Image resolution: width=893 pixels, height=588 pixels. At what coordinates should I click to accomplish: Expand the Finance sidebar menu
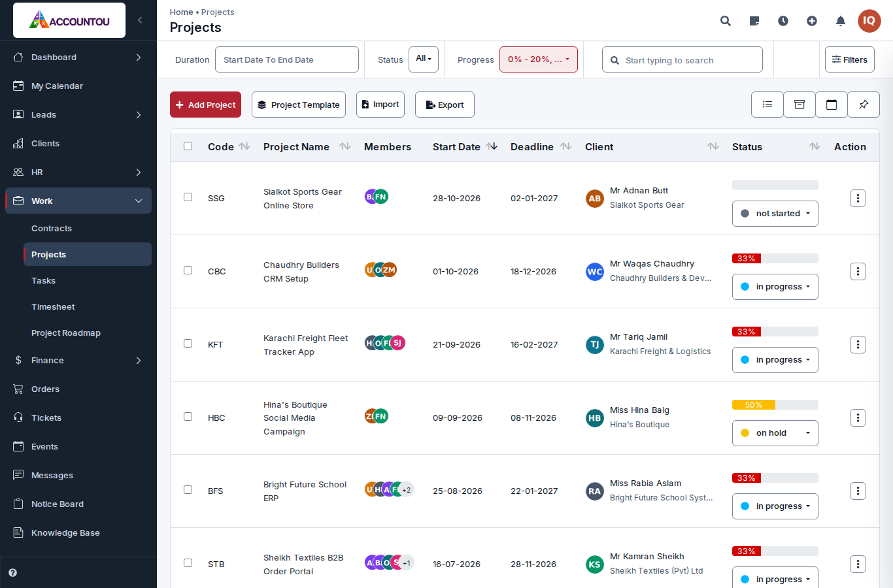[x=78, y=361]
